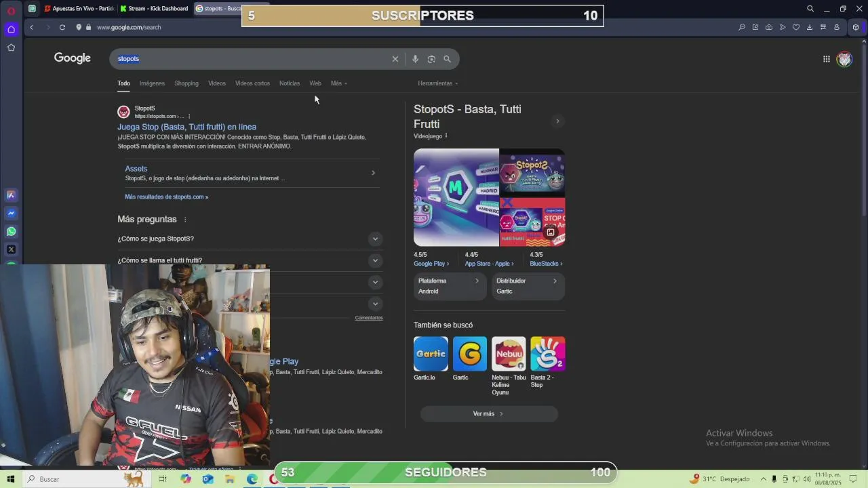Click the site padlock icon
Viewport: 868px width, 488px height.
(88, 27)
